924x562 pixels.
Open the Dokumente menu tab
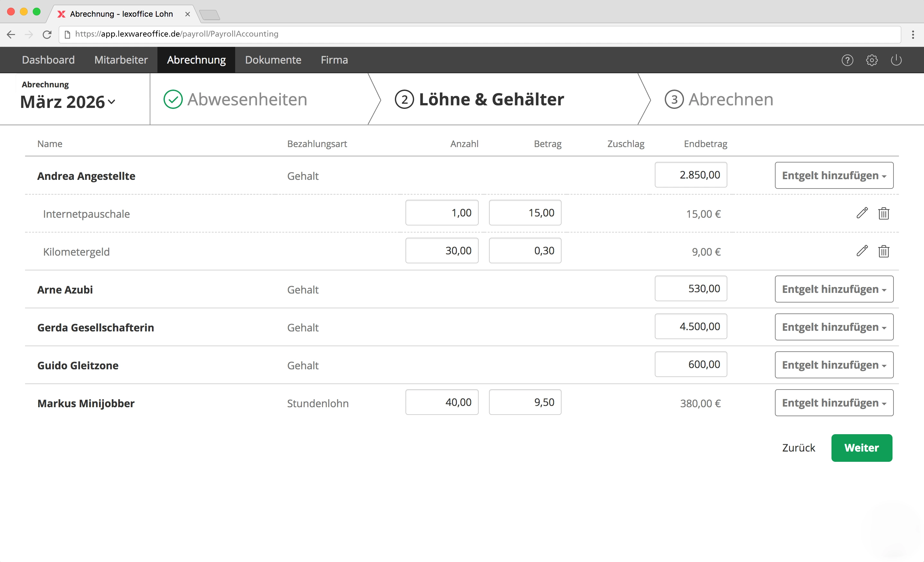(273, 60)
